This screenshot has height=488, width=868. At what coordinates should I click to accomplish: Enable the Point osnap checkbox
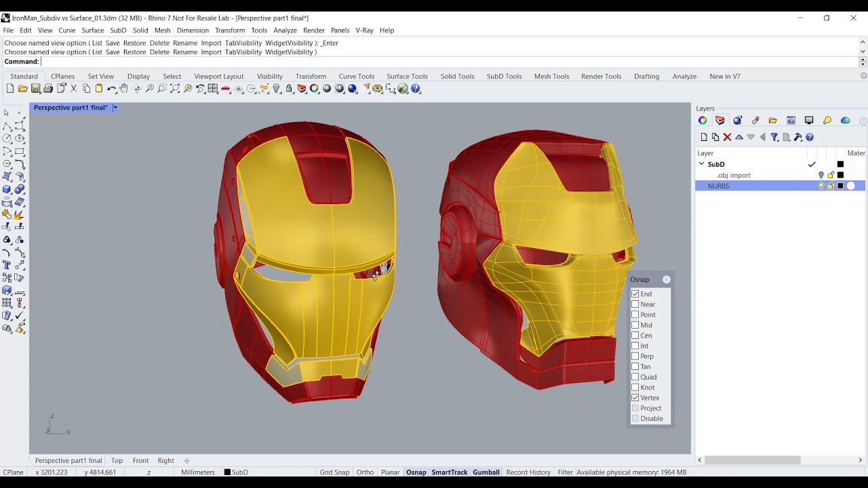(635, 314)
